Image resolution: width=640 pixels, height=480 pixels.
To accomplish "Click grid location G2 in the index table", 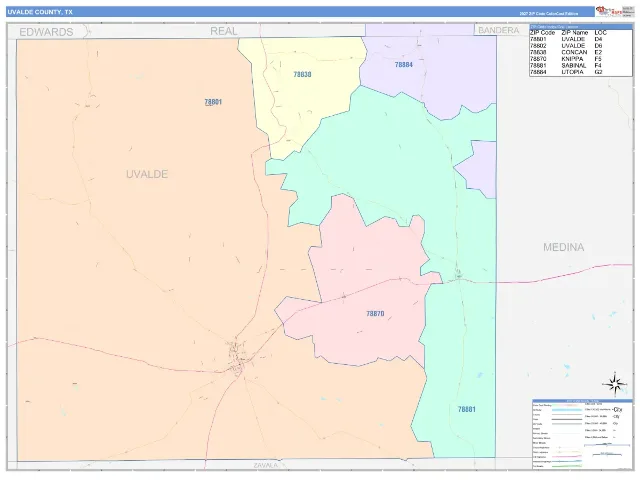I will click(x=598, y=72).
